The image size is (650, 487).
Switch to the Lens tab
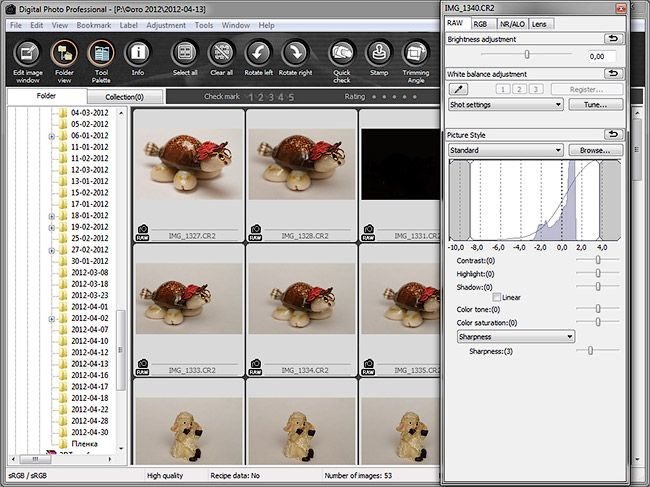coord(539,24)
